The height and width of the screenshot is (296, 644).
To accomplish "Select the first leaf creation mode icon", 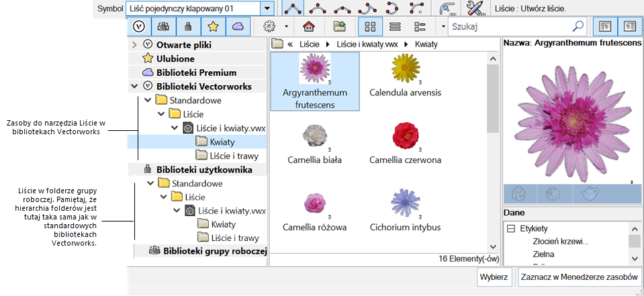I will [292, 9].
